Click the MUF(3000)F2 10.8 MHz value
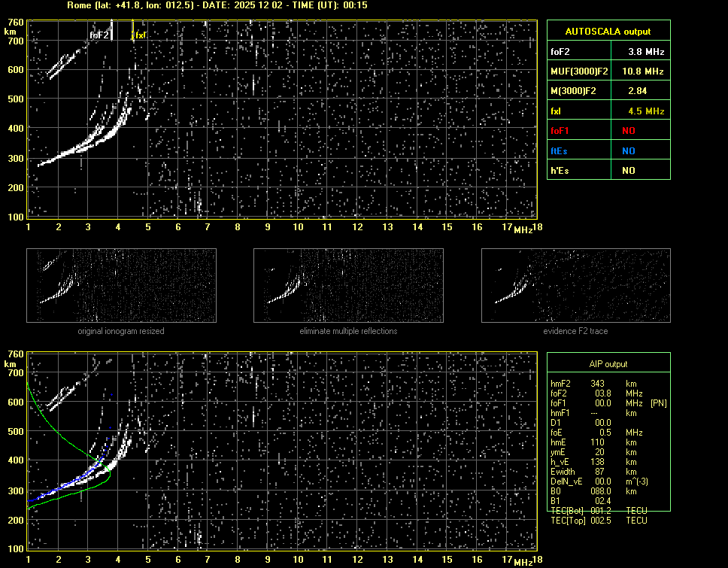 (x=646, y=71)
